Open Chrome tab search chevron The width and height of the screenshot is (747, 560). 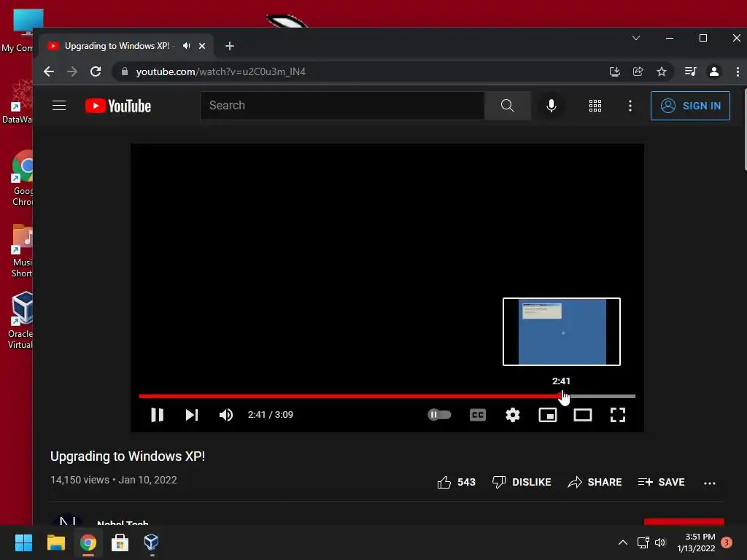[636, 38]
